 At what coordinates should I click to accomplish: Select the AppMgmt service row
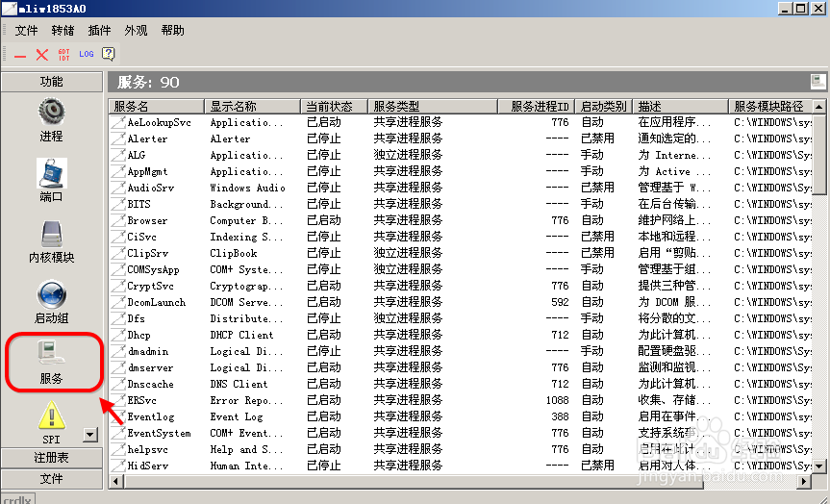460,171
